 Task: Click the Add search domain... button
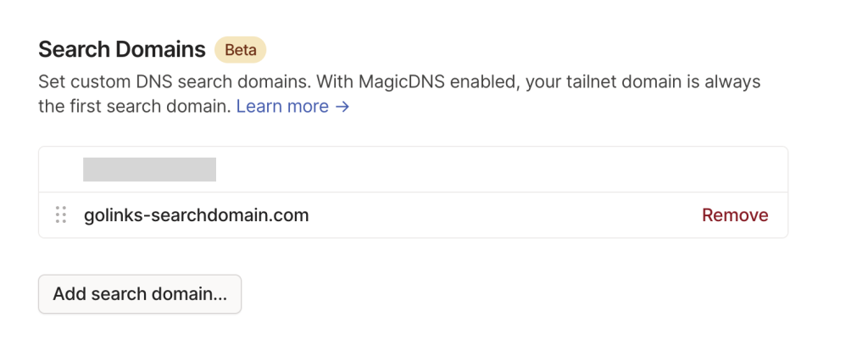tap(140, 294)
